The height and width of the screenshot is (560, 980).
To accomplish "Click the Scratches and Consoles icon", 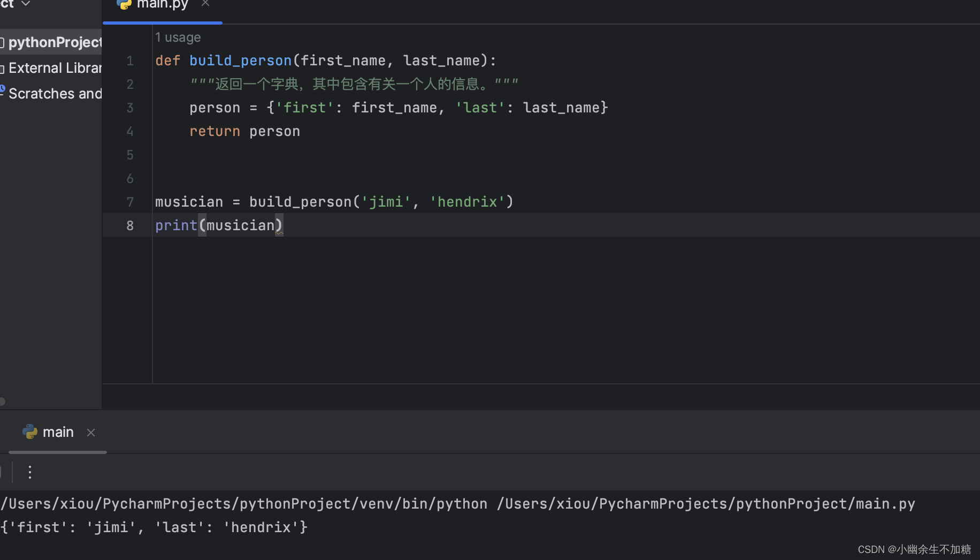I will pyautogui.click(x=2, y=91).
